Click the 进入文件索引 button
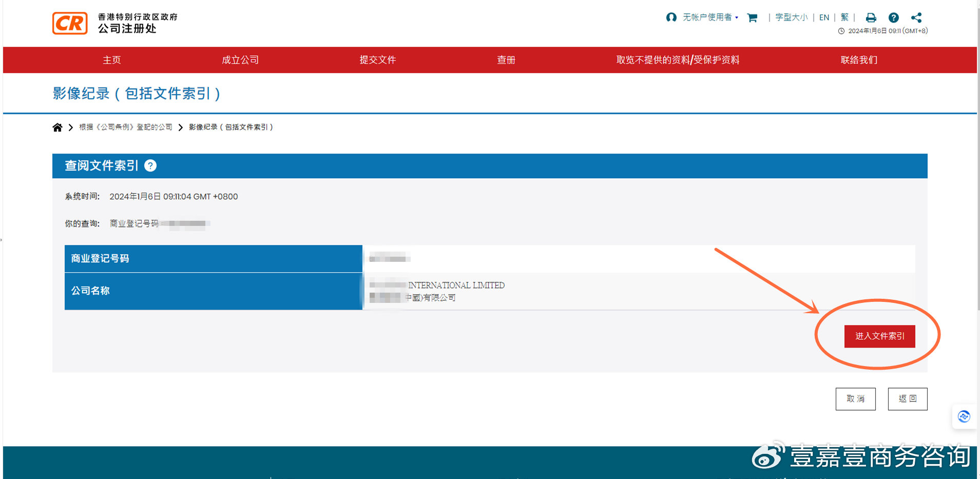This screenshot has width=980, height=479. [880, 336]
